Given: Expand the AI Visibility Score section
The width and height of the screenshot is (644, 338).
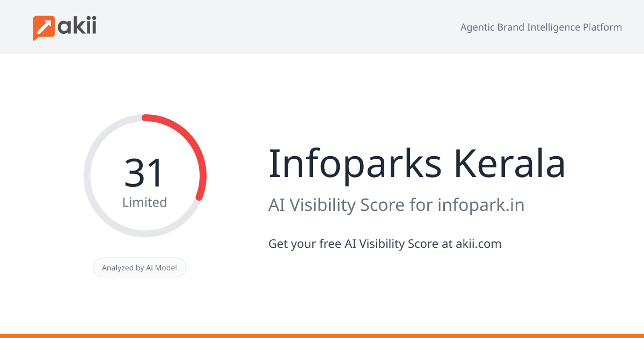Looking at the screenshot, I should tap(397, 204).
